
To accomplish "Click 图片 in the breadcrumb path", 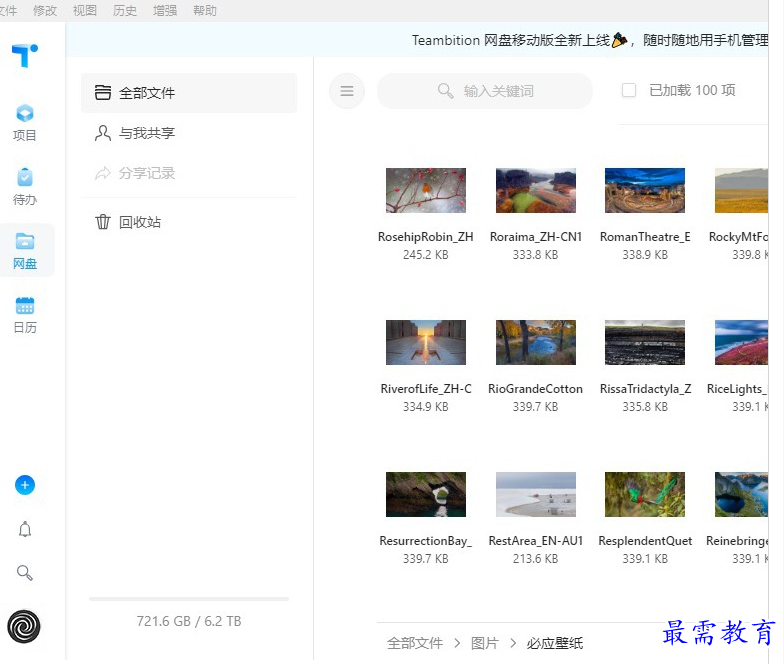I will [x=484, y=643].
